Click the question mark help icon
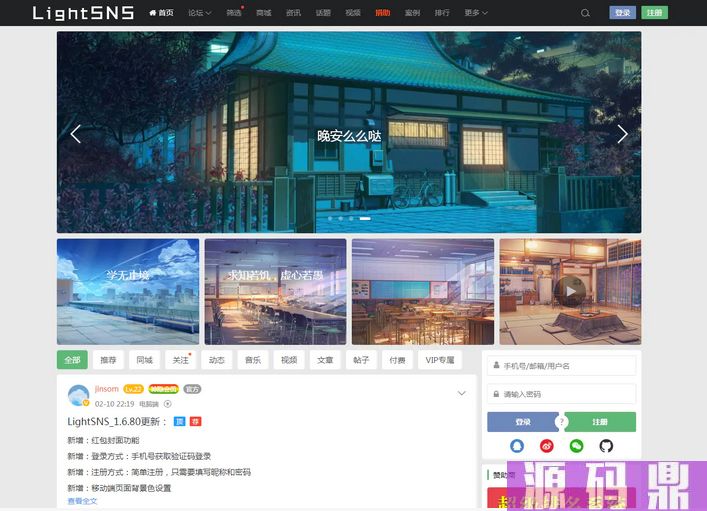This screenshot has height=511, width=707. tap(561, 422)
